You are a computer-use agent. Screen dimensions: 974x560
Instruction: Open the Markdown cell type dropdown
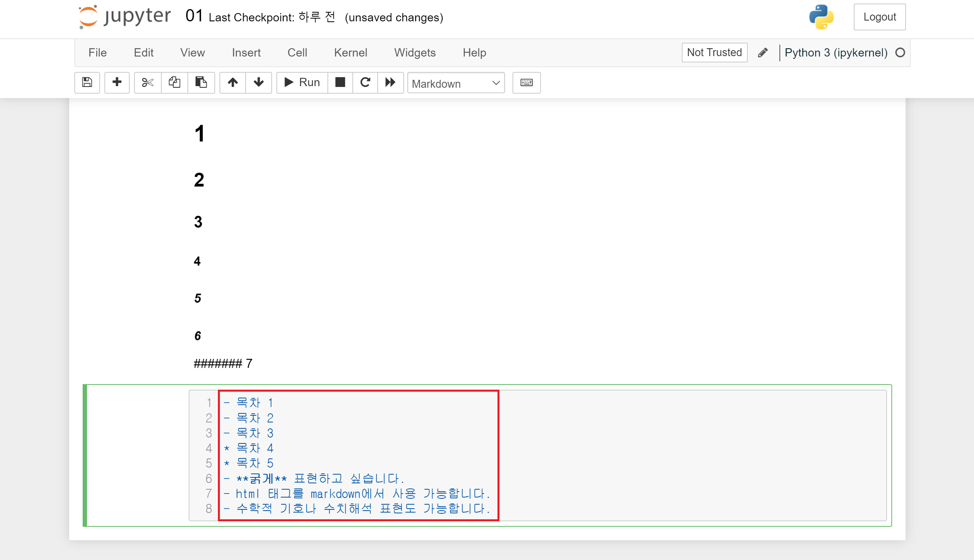click(x=456, y=83)
